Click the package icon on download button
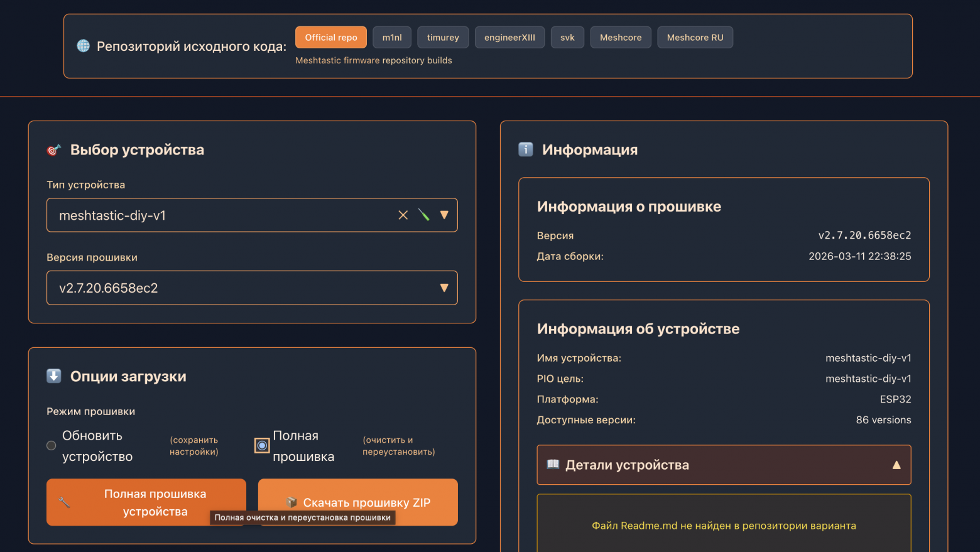The image size is (980, 552). (x=291, y=502)
